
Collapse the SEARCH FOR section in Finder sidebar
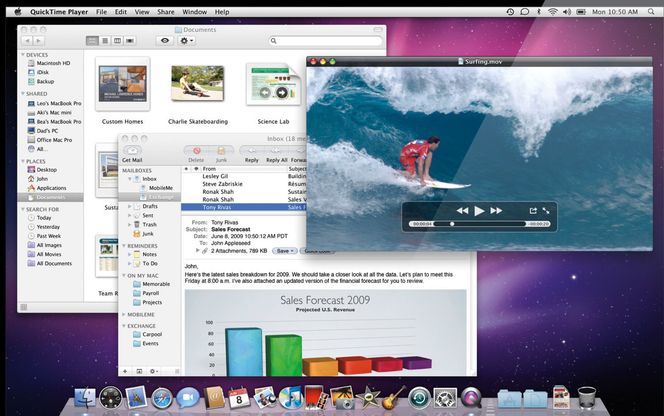(23, 209)
